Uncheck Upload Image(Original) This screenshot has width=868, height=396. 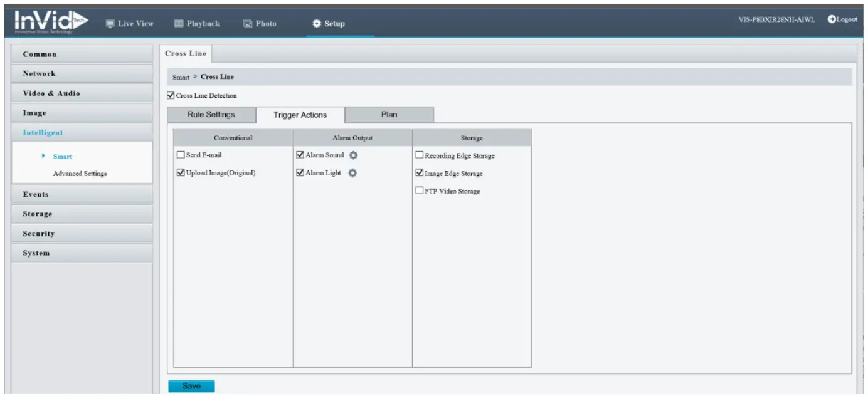click(x=181, y=172)
